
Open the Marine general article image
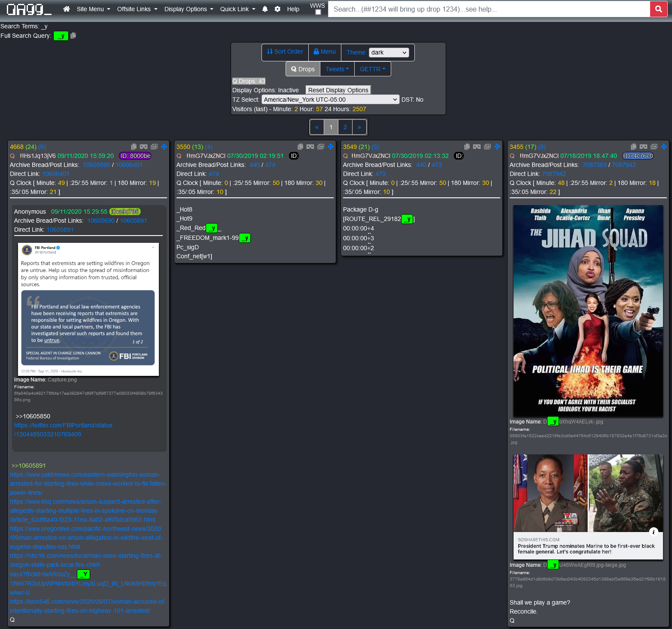[x=588, y=507]
